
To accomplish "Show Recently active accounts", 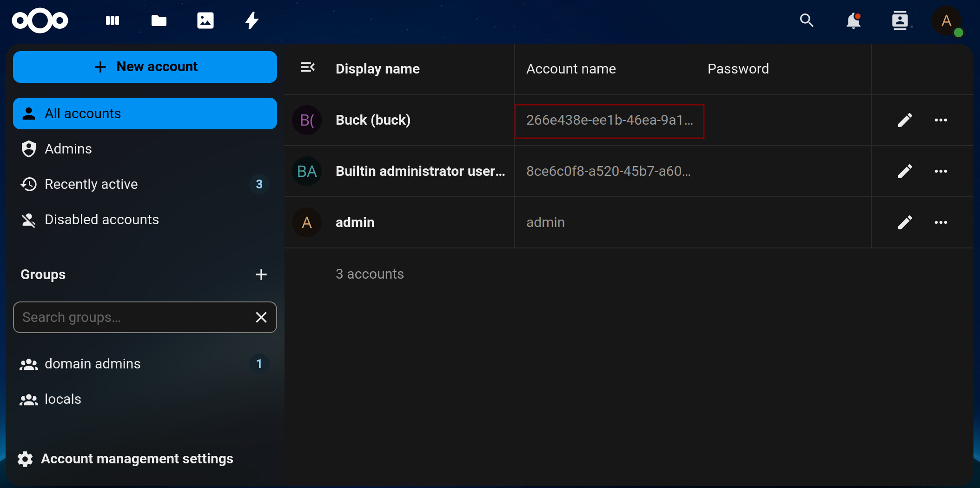I will point(91,184).
